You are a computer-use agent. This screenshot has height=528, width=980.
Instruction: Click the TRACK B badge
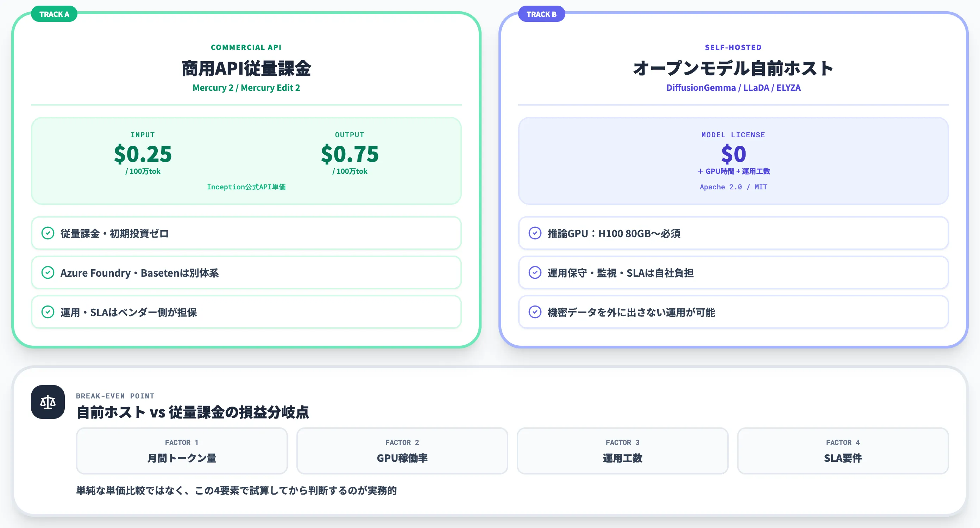pyautogui.click(x=541, y=14)
